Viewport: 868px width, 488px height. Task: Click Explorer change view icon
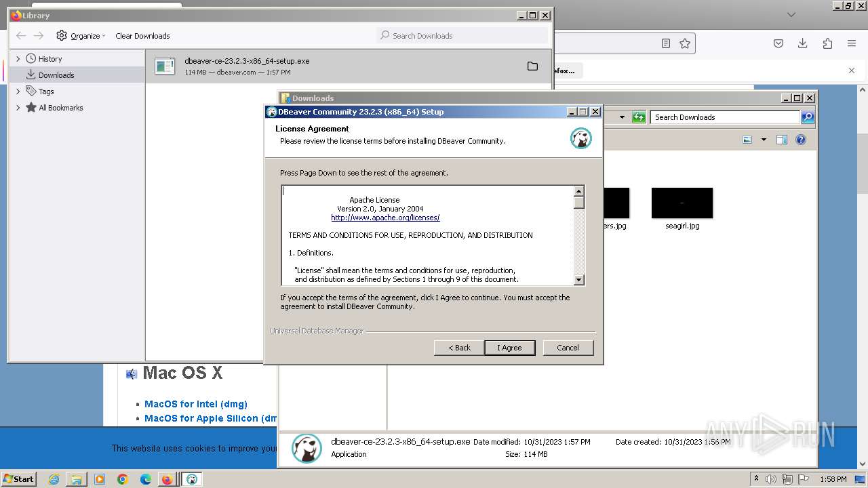point(747,140)
